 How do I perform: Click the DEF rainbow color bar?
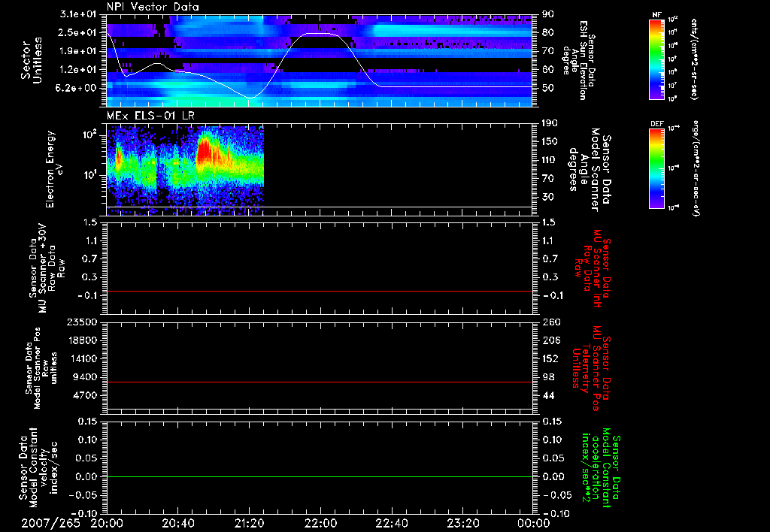pyautogui.click(x=656, y=168)
